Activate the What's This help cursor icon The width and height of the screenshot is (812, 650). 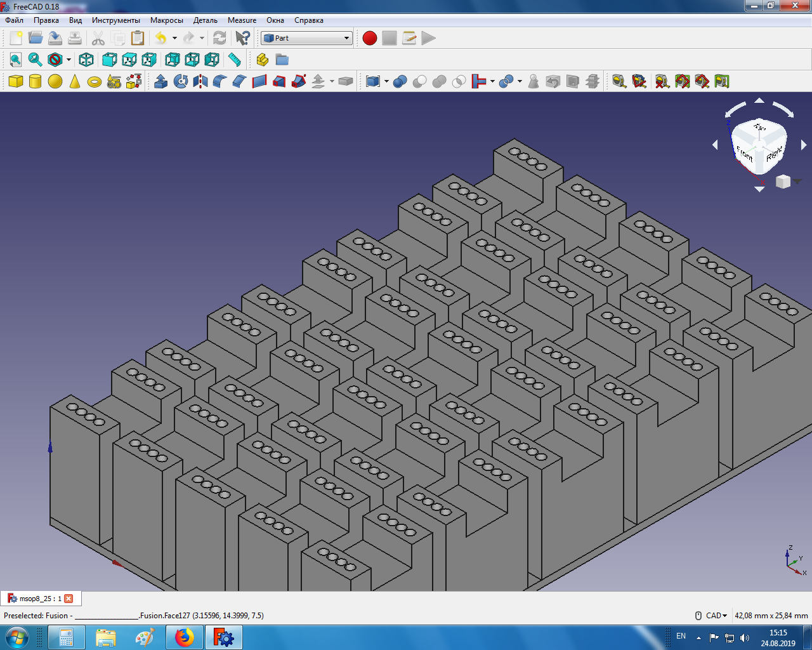point(242,38)
